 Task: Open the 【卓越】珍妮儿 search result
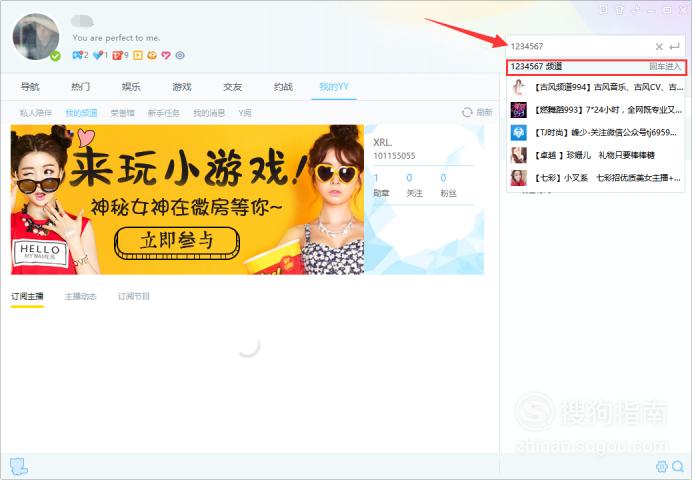[596, 155]
